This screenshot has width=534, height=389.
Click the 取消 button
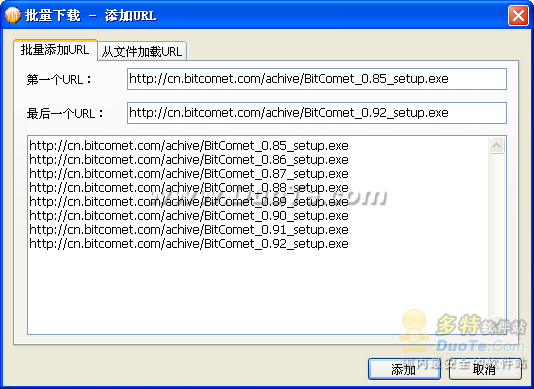485,369
